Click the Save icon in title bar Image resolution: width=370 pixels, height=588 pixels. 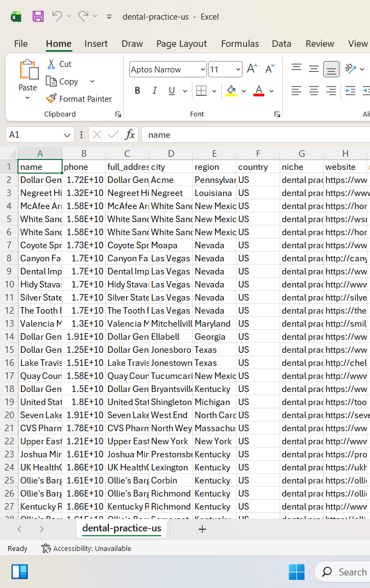coord(38,16)
